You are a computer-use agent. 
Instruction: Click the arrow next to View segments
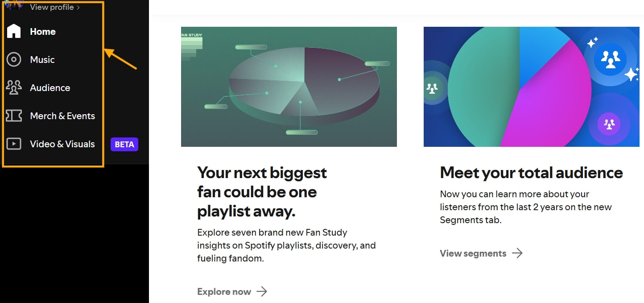(517, 253)
